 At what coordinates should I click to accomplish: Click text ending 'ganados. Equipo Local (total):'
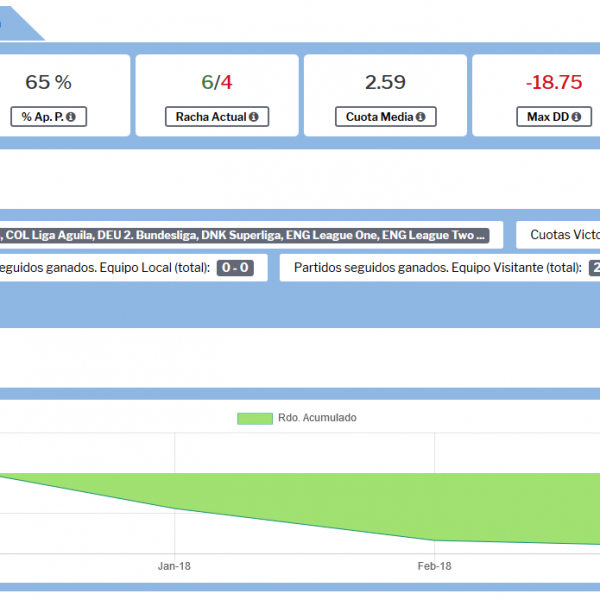pyautogui.click(x=105, y=267)
